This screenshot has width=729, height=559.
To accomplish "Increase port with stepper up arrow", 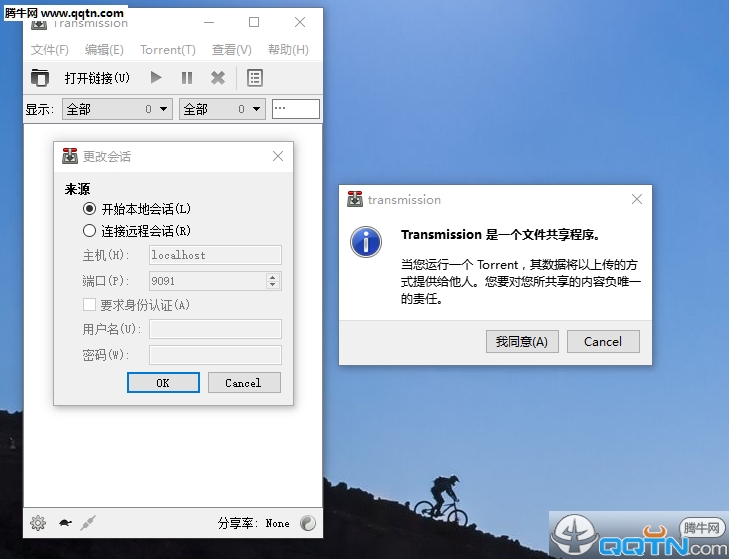I will (x=273, y=277).
